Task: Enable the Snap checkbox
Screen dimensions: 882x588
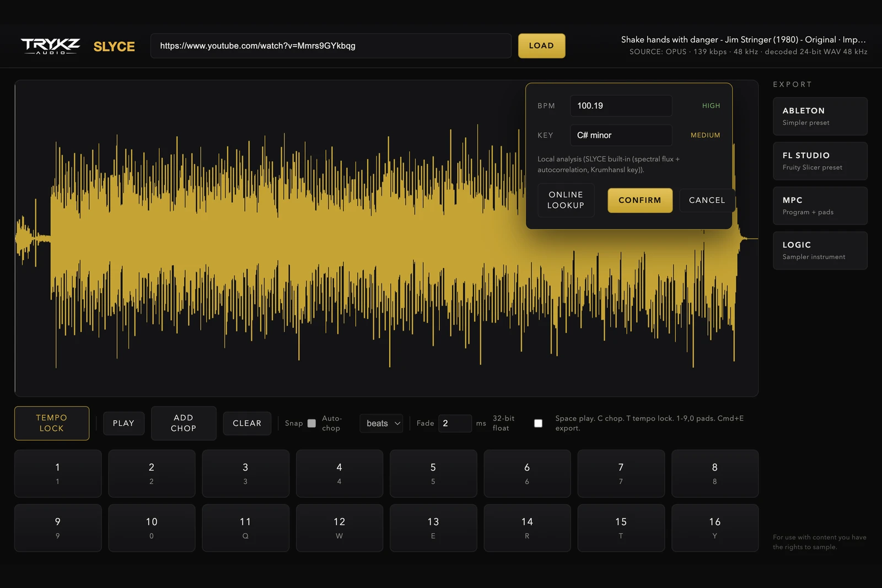Action: pos(311,423)
